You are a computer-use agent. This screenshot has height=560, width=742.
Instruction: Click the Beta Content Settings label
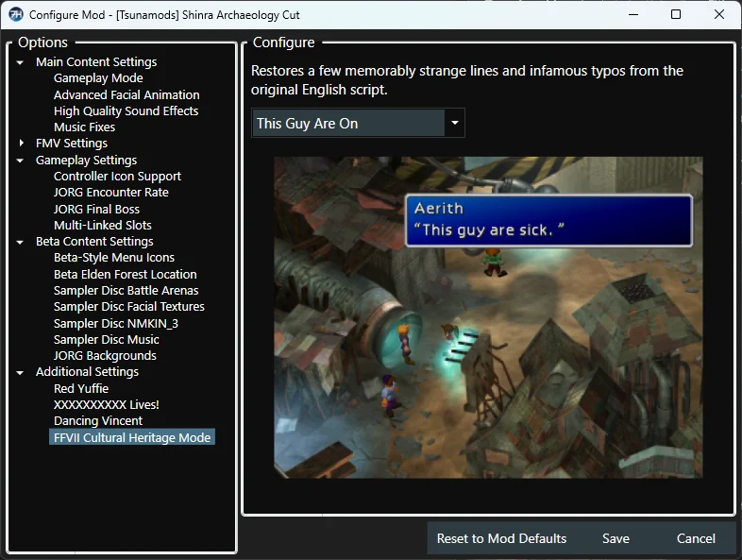94,242
